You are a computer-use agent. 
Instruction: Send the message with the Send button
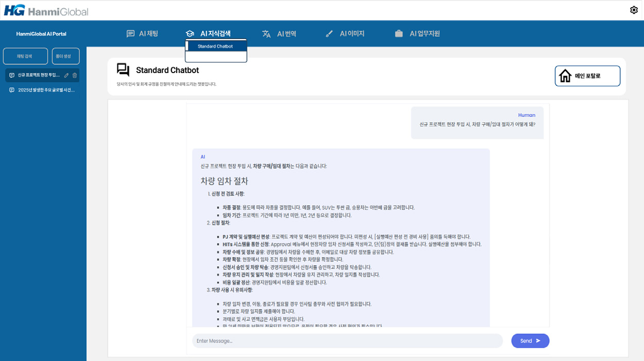(x=530, y=341)
